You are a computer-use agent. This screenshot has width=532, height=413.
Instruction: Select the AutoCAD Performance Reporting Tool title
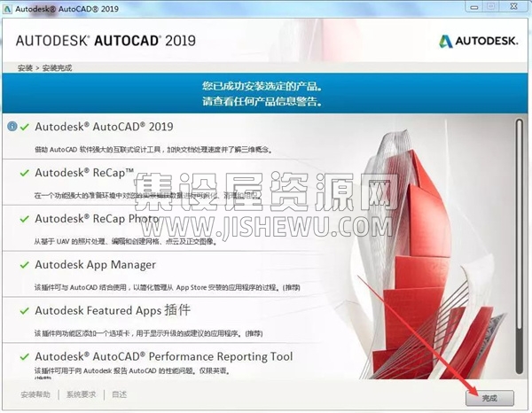(163, 356)
